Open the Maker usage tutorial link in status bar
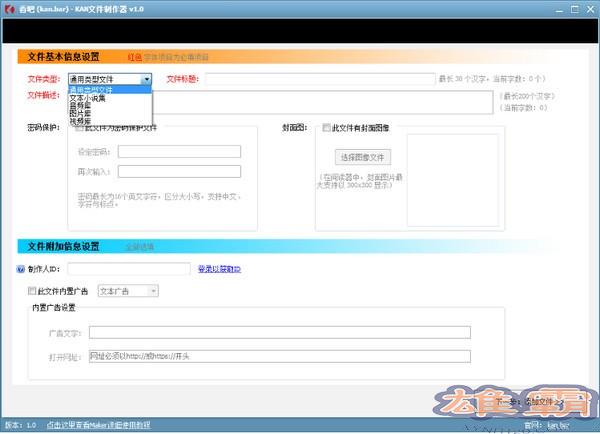This screenshot has width=600, height=434. point(99,425)
